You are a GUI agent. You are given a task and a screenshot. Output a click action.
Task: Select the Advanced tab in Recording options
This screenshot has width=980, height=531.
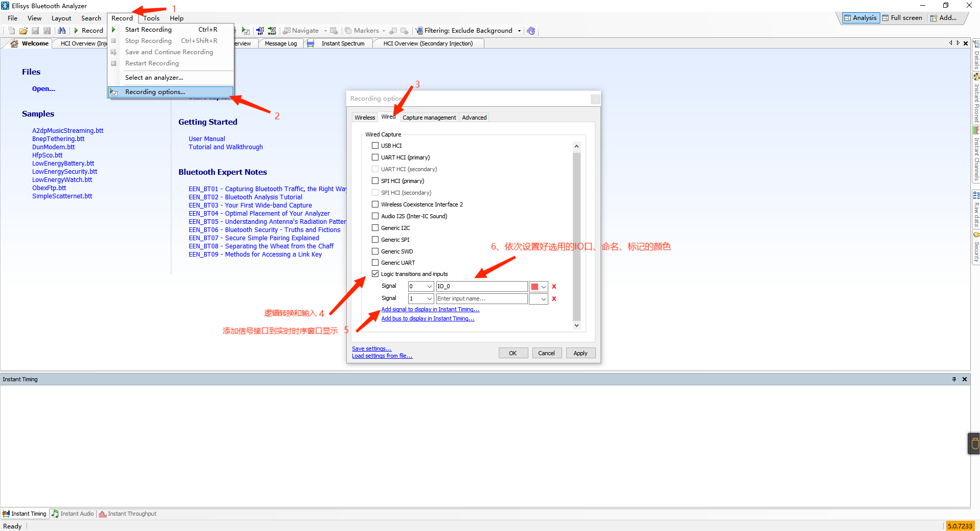[474, 118]
